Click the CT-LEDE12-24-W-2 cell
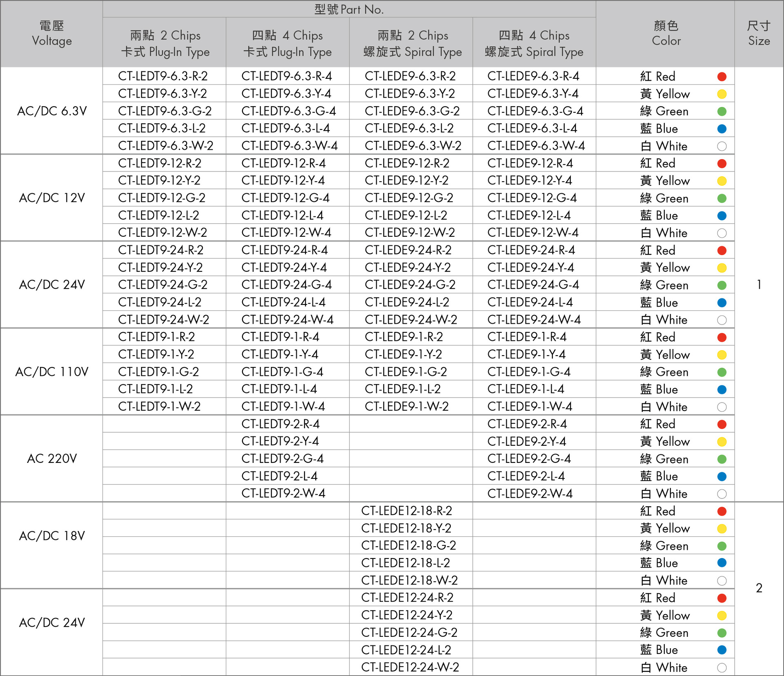This screenshot has width=784, height=676. 410,667
